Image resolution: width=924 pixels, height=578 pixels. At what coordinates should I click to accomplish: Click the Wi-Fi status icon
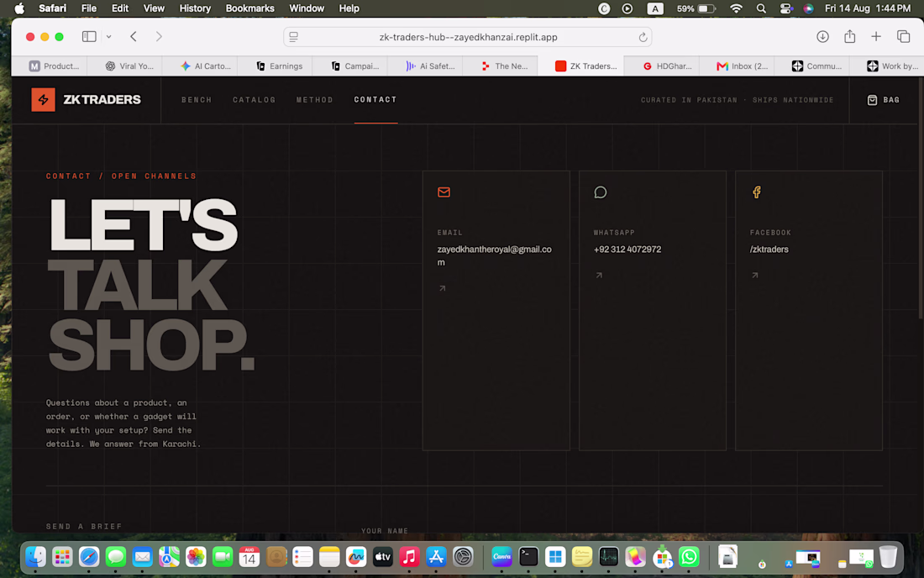click(736, 8)
